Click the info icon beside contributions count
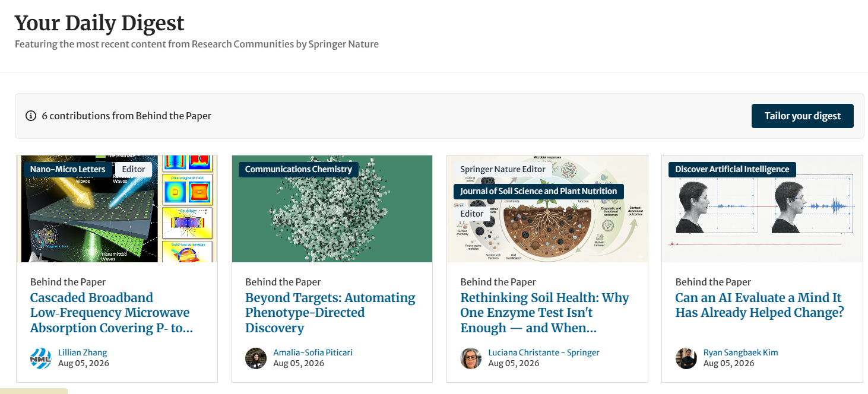The image size is (868, 394). pos(31,116)
